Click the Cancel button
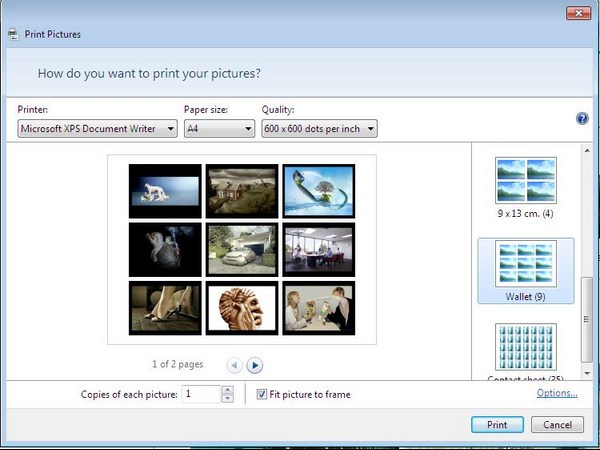The width and height of the screenshot is (600, 450). (x=557, y=425)
